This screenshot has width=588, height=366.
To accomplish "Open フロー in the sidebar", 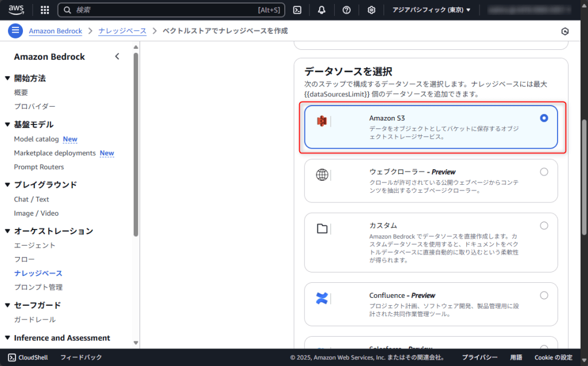I will pyautogui.click(x=24, y=259).
